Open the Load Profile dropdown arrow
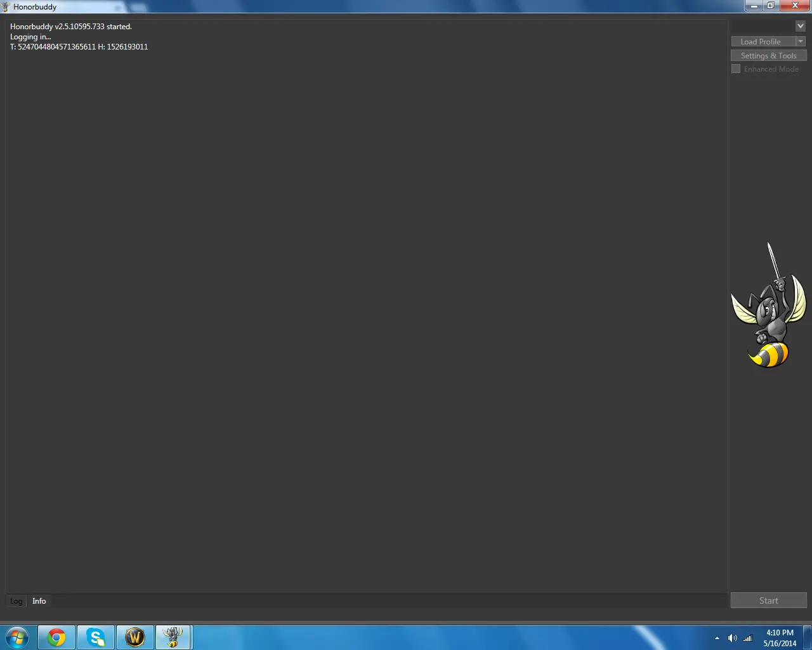 coord(801,41)
